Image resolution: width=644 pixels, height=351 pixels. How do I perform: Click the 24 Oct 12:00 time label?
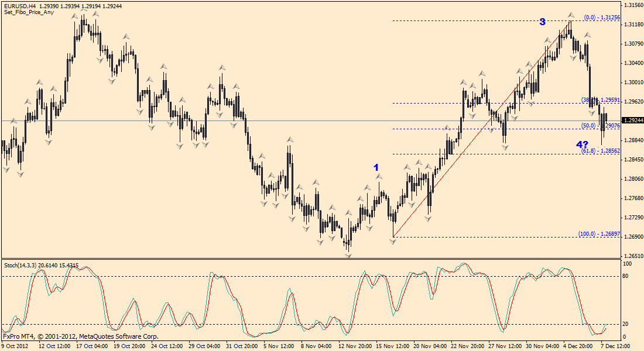tap(167, 346)
